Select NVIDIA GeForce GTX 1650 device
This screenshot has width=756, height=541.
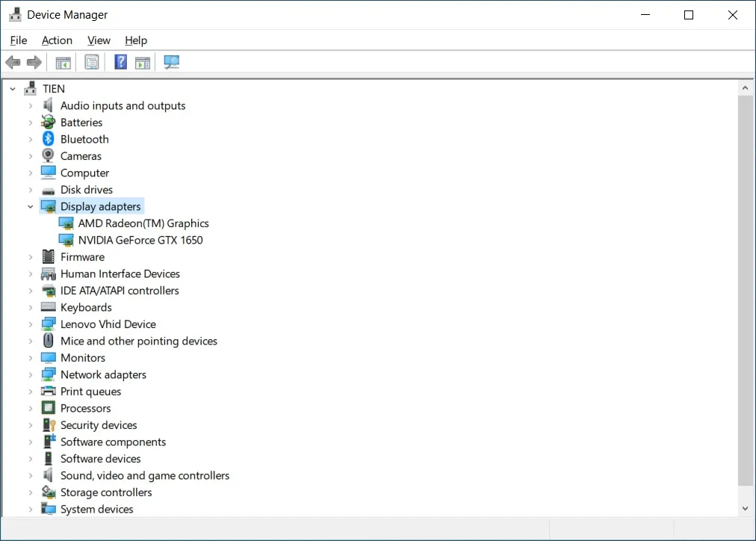pyautogui.click(x=140, y=240)
